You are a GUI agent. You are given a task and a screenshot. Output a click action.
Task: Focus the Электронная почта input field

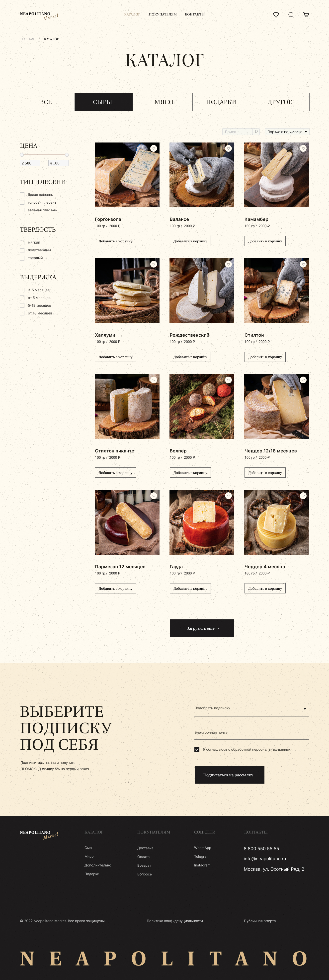click(251, 733)
